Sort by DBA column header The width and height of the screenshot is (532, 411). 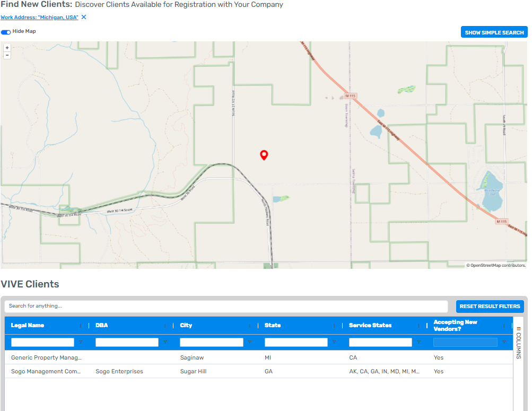pos(101,325)
